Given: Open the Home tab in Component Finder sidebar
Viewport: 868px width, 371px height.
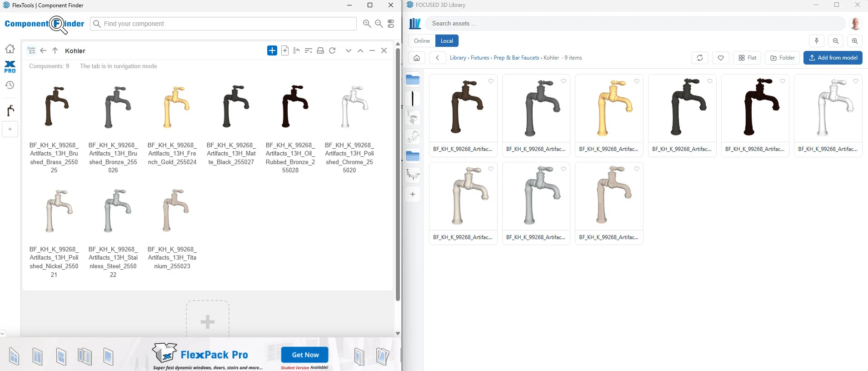Looking at the screenshot, I should tap(10, 49).
